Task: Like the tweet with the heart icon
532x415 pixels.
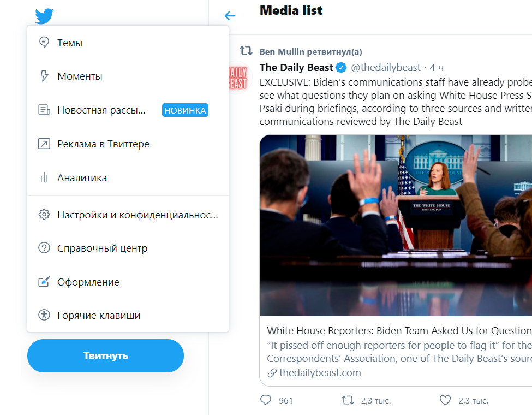Action: click(x=445, y=400)
